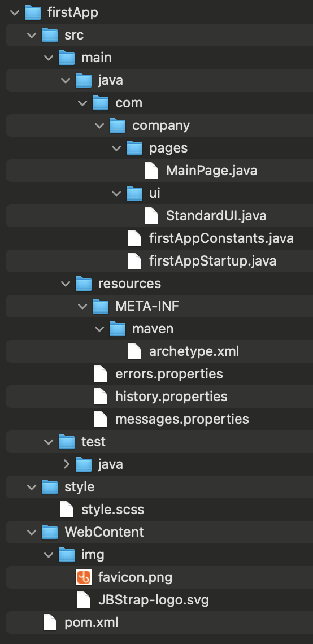The width and height of the screenshot is (313, 644).
Task: Click the firstApp root folder icon
Action: point(33,13)
